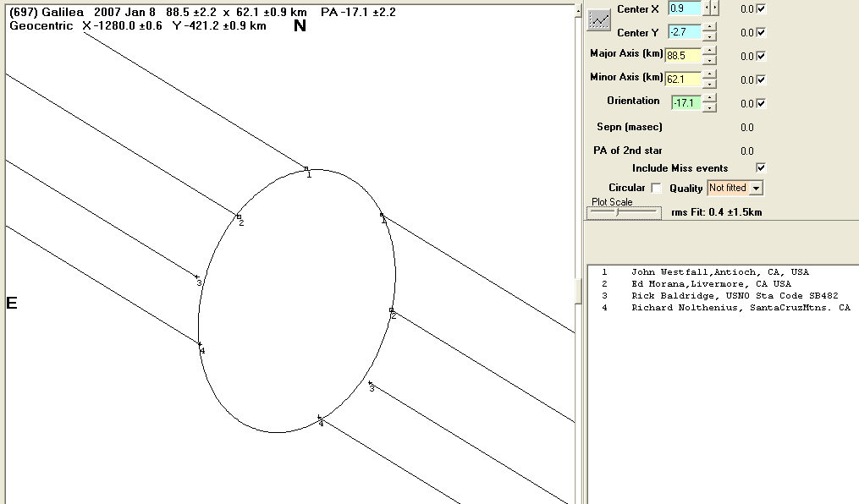Click the plot scrollbar up arrow
The image size is (859, 504).
point(579,11)
